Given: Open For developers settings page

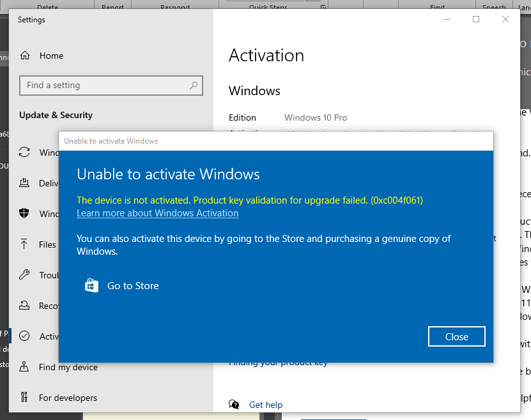Looking at the screenshot, I should (68, 398).
